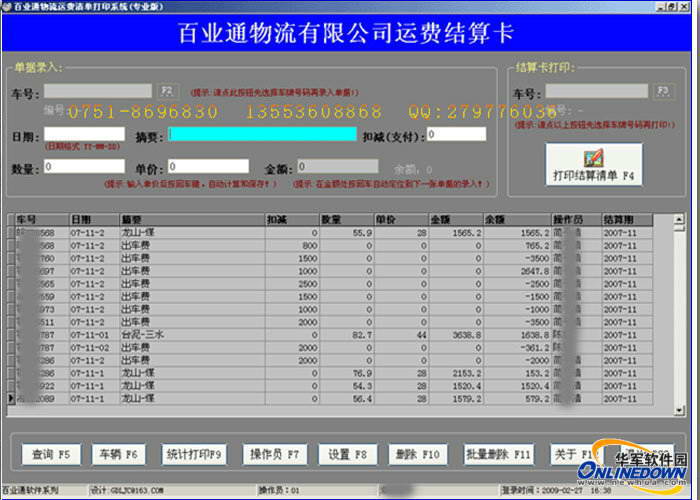700x500 pixels.
Task: Click 删除 F10 delete button
Action: pyautogui.click(x=418, y=454)
